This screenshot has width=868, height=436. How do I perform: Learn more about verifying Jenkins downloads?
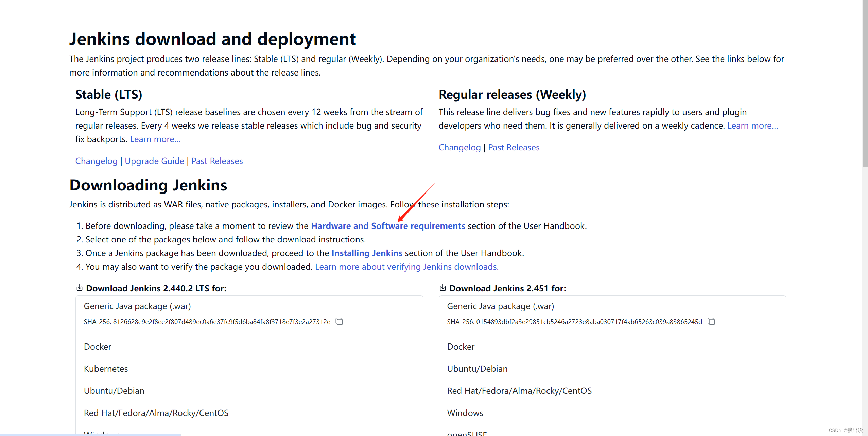tap(407, 267)
